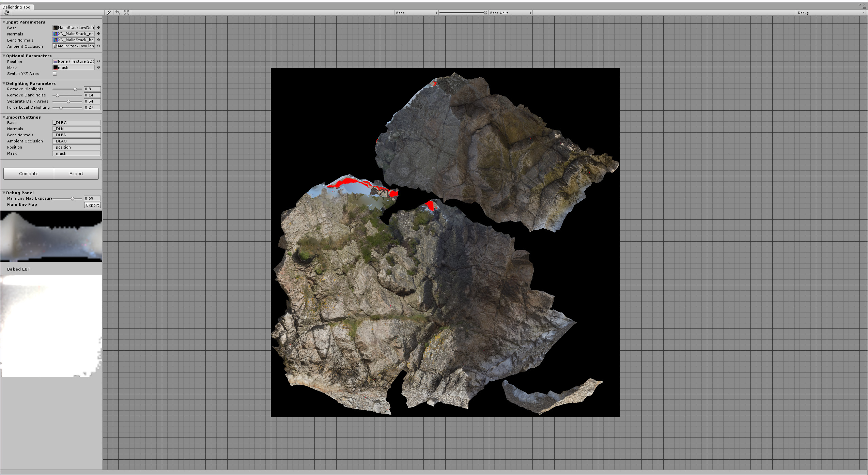Click the undo arrow icon
868x475 pixels.
tap(118, 13)
